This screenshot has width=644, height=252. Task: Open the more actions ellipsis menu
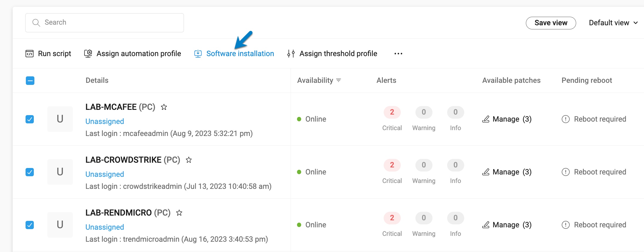(x=398, y=53)
